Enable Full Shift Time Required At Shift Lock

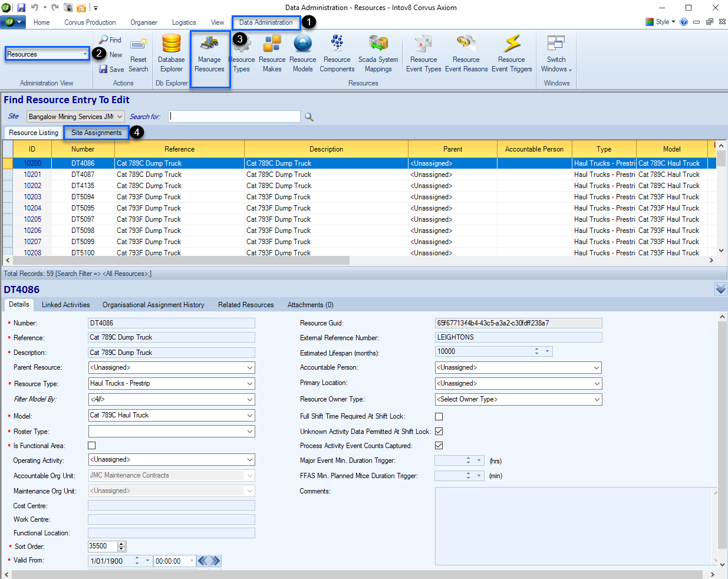439,416
